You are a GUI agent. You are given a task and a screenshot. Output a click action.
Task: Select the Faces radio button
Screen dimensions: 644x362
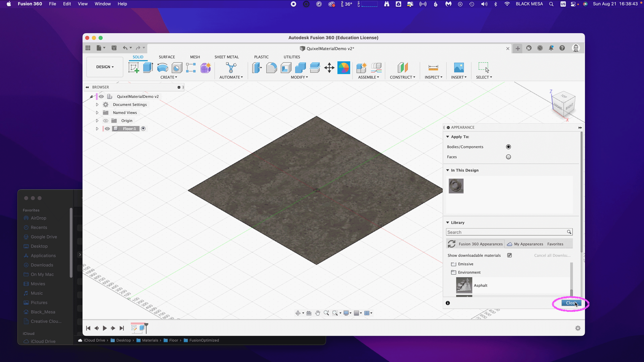[508, 157]
